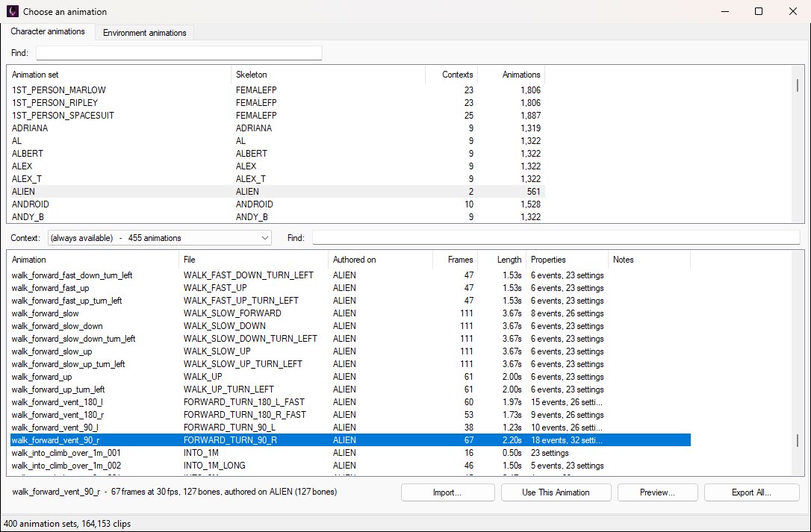The width and height of the screenshot is (811, 532).
Task: Sort by the Notes column header
Action: [x=649, y=260]
